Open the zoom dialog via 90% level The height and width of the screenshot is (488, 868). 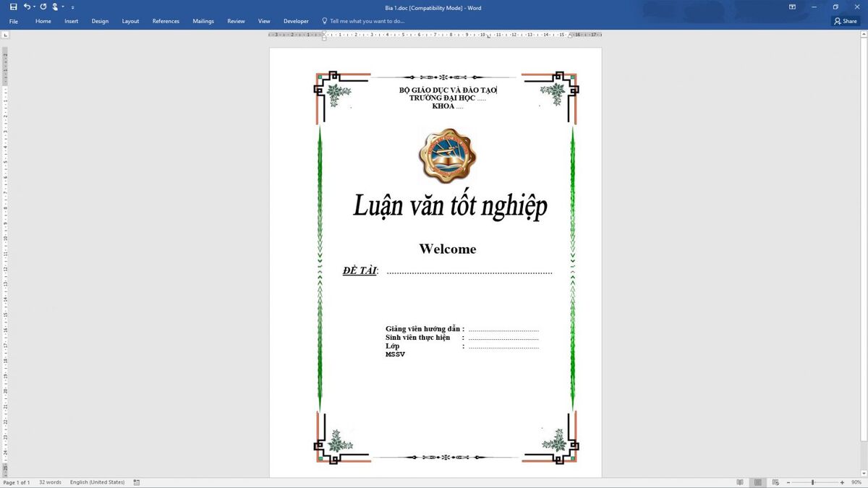tap(856, 482)
